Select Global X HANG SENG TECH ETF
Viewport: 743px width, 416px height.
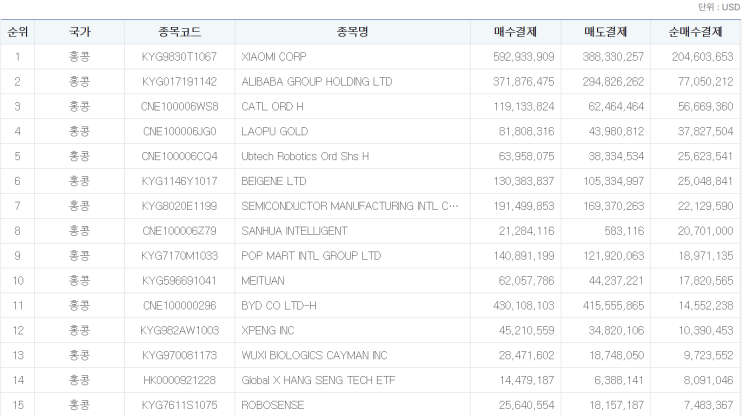[x=318, y=380]
